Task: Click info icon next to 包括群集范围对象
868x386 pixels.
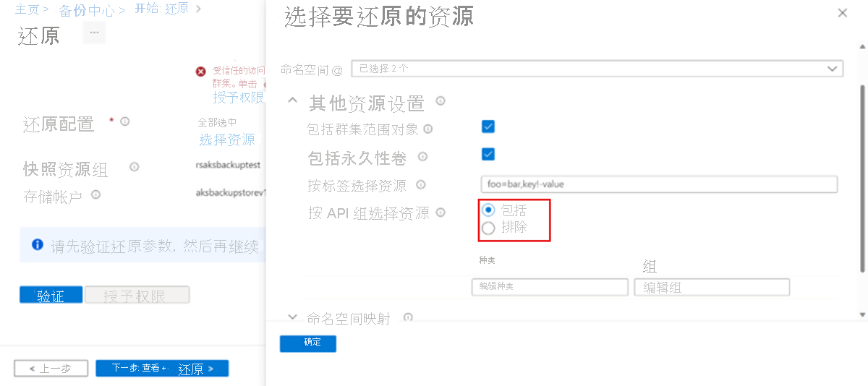Action: [x=427, y=129]
